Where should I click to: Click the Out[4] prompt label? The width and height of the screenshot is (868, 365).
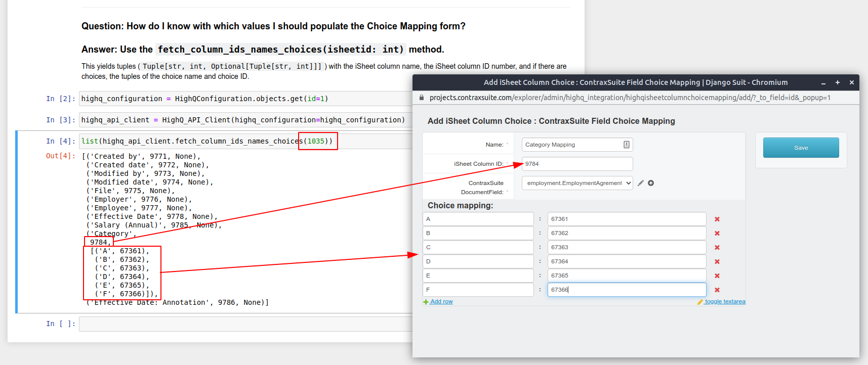coord(61,156)
